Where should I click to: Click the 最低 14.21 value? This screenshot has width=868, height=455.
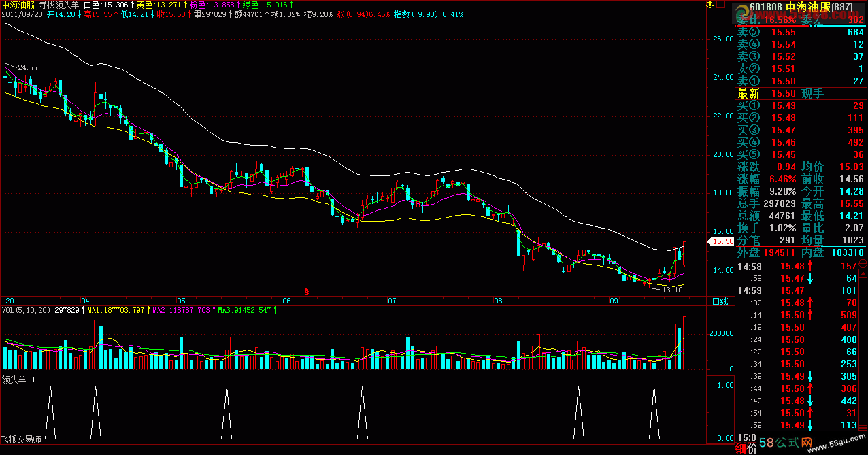851,216
